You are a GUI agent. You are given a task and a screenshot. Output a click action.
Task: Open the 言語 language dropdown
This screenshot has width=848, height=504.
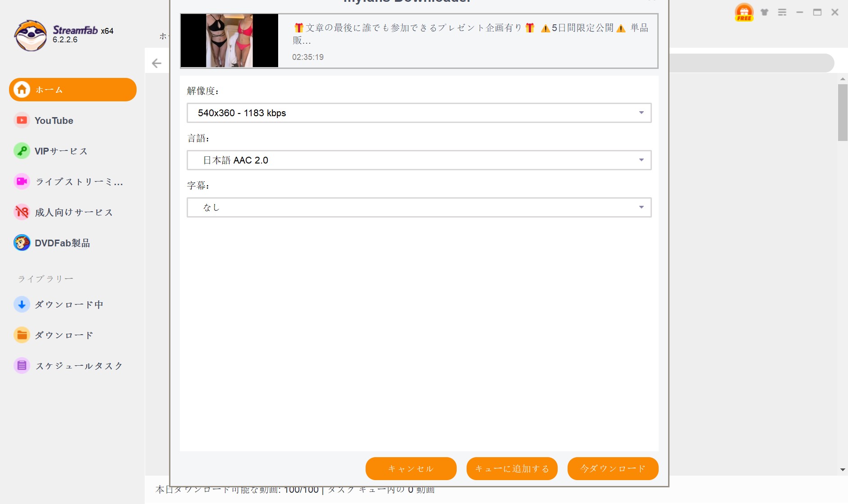(x=419, y=160)
